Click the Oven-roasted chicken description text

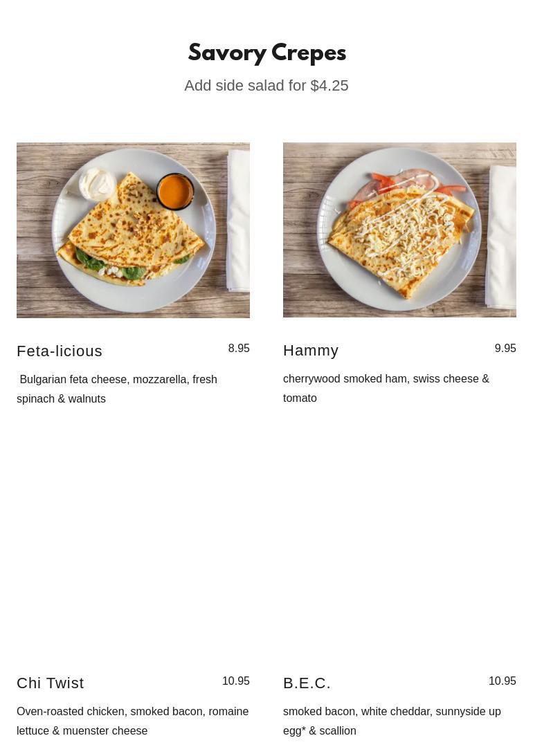(133, 721)
